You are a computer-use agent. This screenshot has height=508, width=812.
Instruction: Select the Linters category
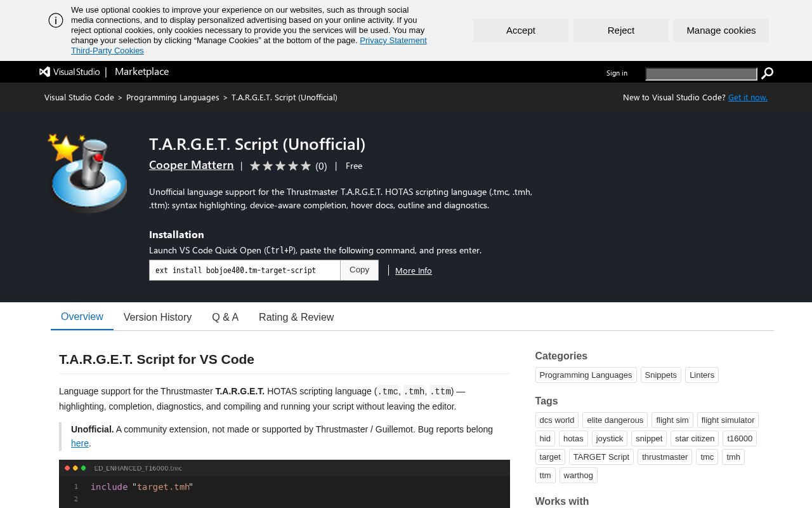(702, 375)
